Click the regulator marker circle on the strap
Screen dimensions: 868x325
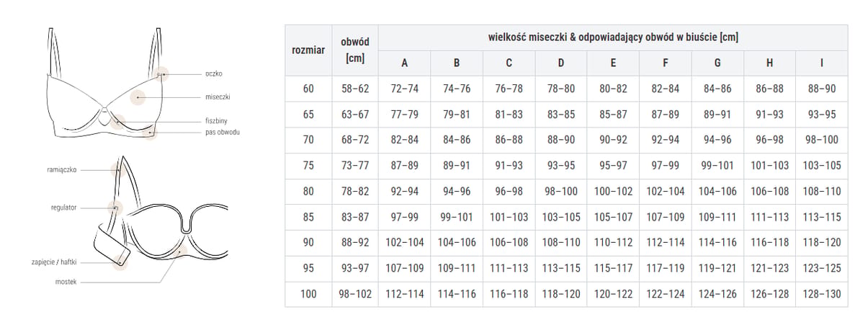tap(115, 208)
